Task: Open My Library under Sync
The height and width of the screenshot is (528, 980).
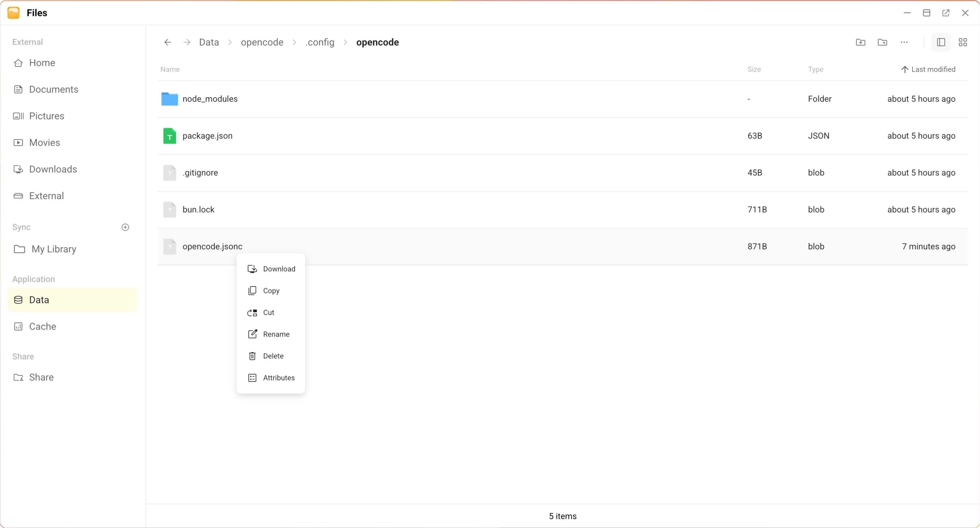Action: 54,249
